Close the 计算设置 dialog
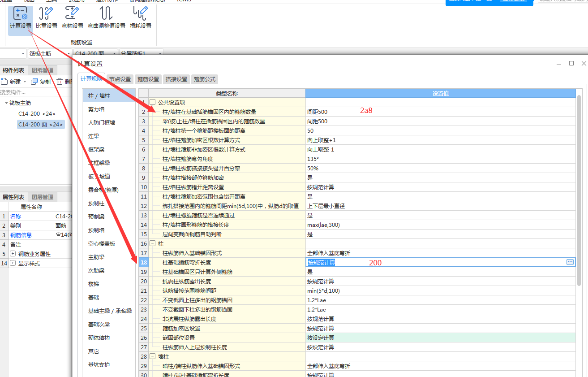 tap(584, 64)
